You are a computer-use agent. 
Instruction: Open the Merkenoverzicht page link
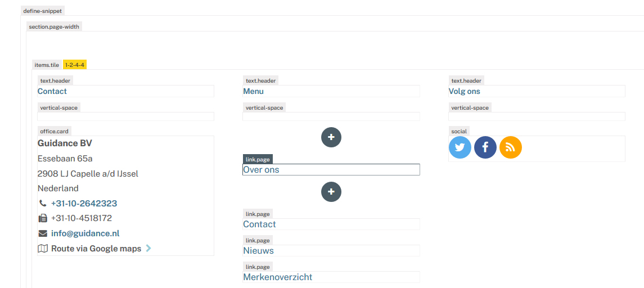click(277, 277)
